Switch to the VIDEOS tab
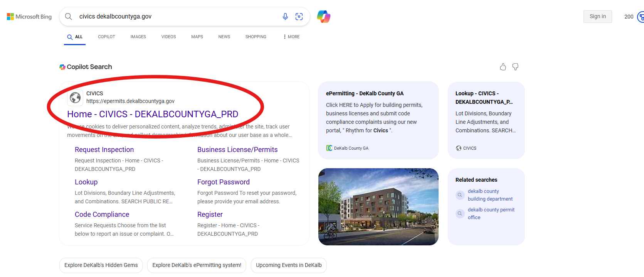The width and height of the screenshot is (644, 277). 168,37
